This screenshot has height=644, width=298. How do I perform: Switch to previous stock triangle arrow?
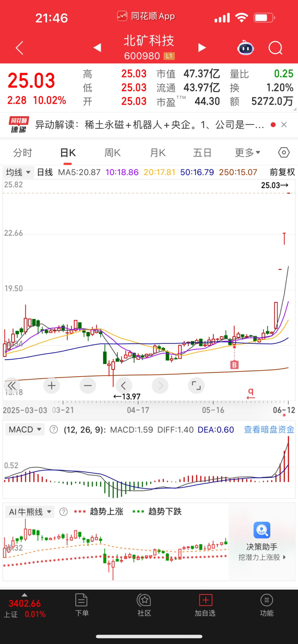click(98, 48)
